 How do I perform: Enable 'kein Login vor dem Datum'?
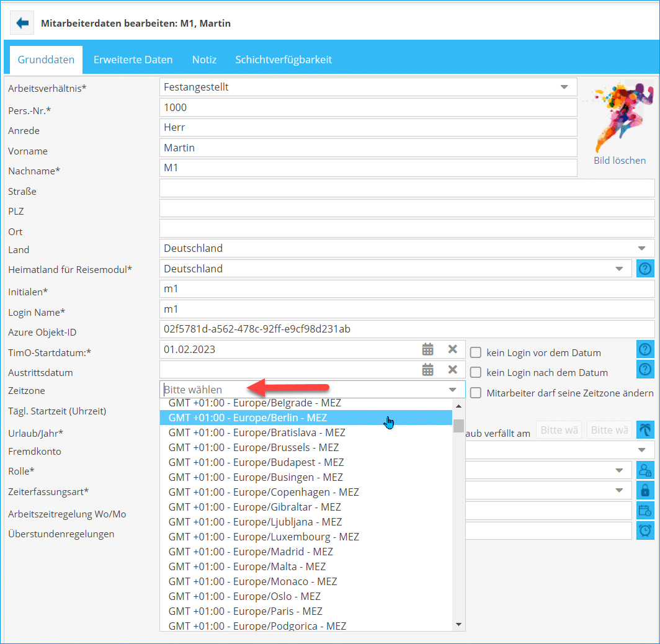476,352
